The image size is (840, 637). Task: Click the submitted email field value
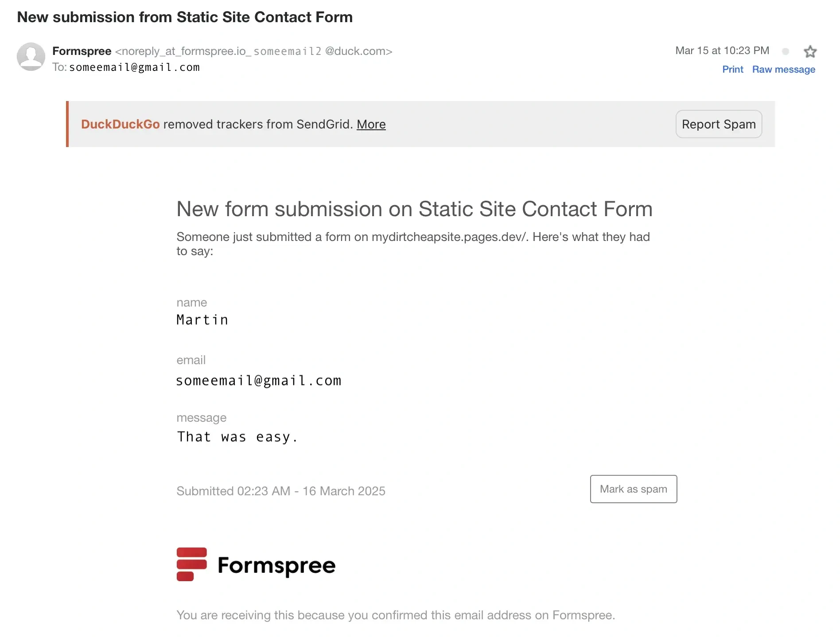click(x=259, y=381)
